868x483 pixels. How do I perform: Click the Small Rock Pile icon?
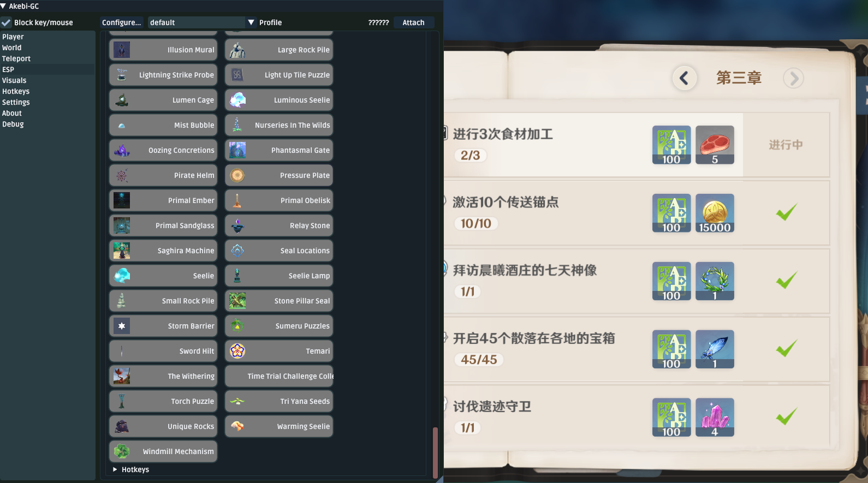(x=122, y=301)
